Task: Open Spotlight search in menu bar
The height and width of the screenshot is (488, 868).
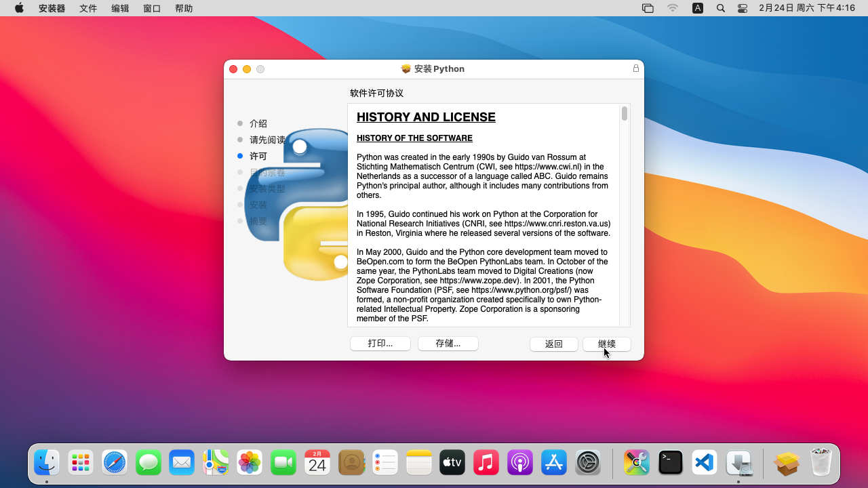Action: (721, 8)
